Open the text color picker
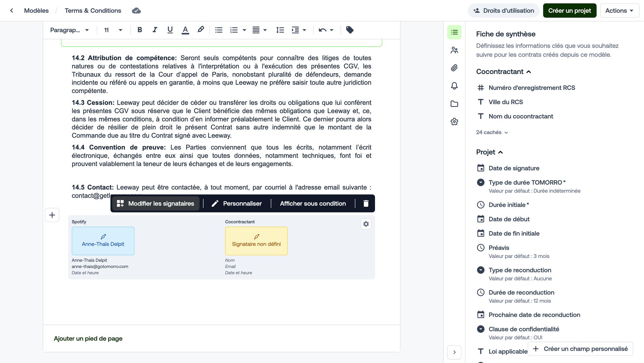Screen dimensions: 644x363 pyautogui.click(x=185, y=30)
